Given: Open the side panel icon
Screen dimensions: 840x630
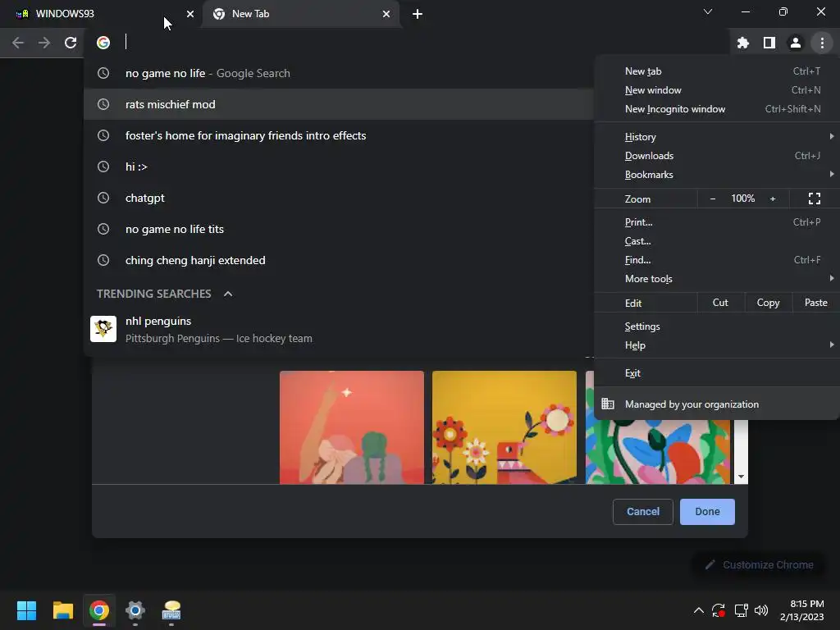Looking at the screenshot, I should point(769,43).
